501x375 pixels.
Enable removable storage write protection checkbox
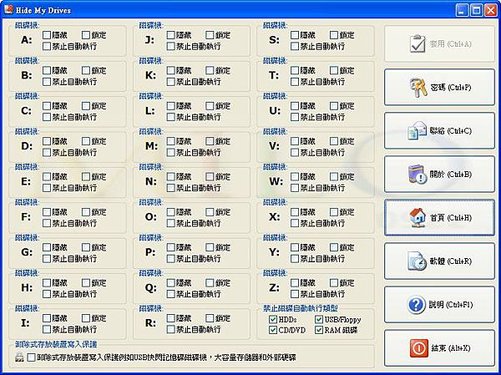(x=31, y=357)
